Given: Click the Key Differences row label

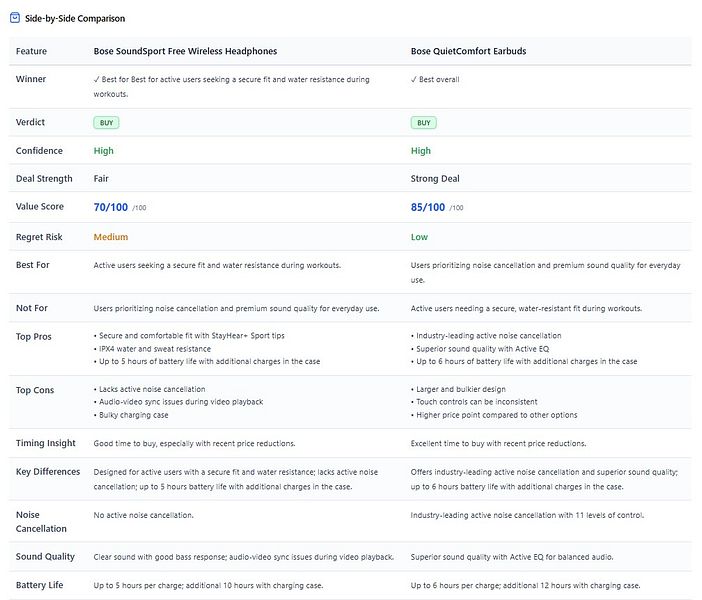Looking at the screenshot, I should coord(48,471).
